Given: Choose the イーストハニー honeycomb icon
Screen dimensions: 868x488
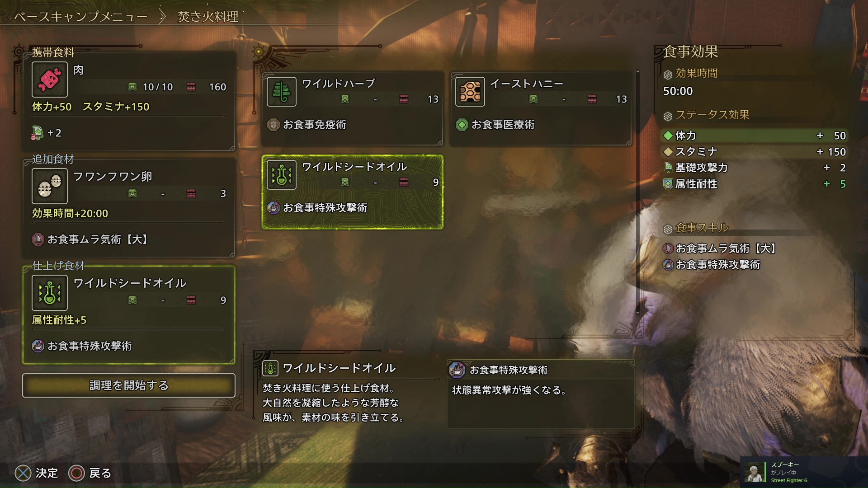Looking at the screenshot, I should click(470, 92).
